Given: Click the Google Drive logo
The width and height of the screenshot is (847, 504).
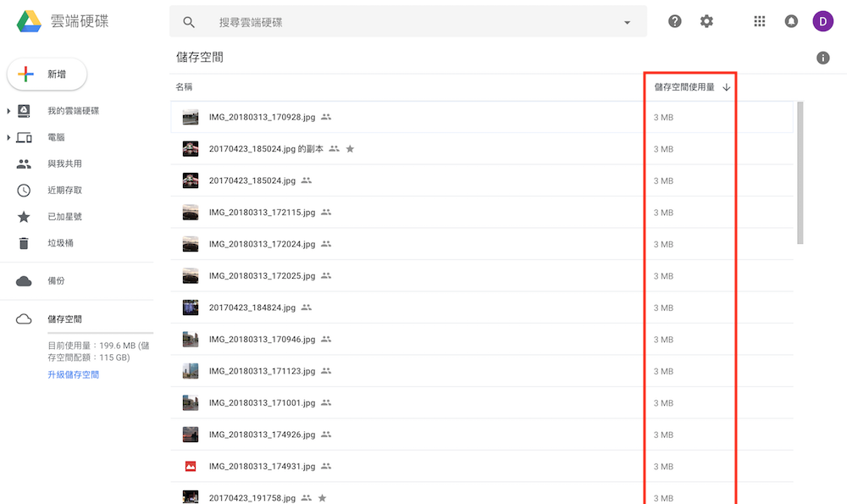Looking at the screenshot, I should point(29,20).
